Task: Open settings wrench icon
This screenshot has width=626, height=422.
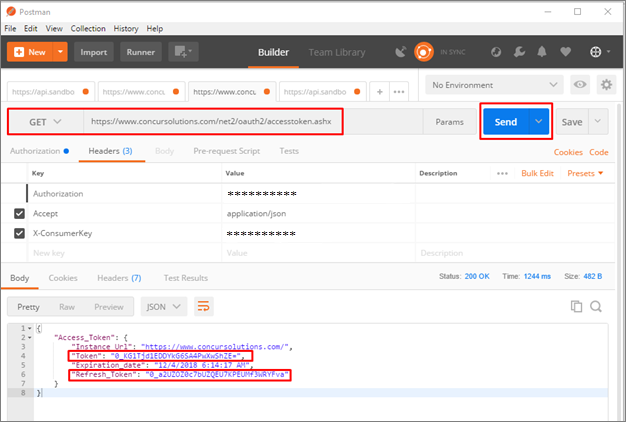Action: tap(519, 52)
